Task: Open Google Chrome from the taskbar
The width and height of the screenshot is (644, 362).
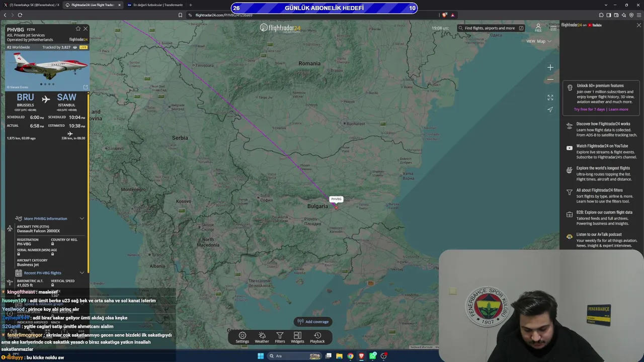Action: tap(350, 356)
